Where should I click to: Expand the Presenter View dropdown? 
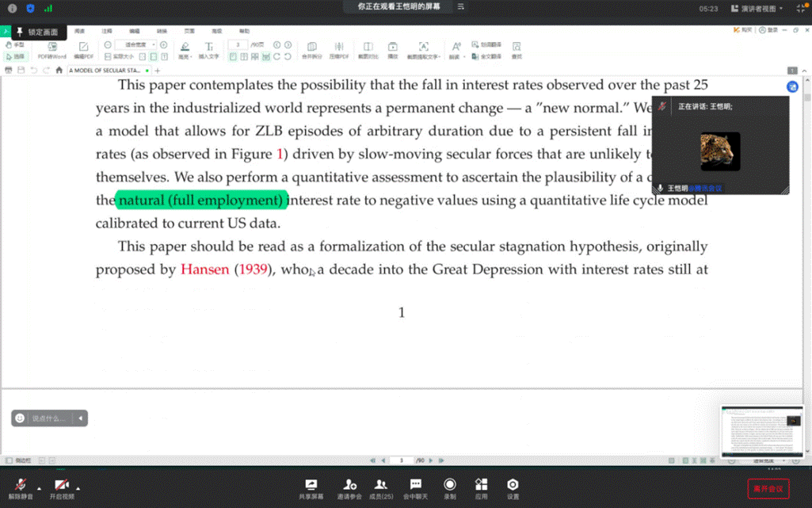coord(757,9)
